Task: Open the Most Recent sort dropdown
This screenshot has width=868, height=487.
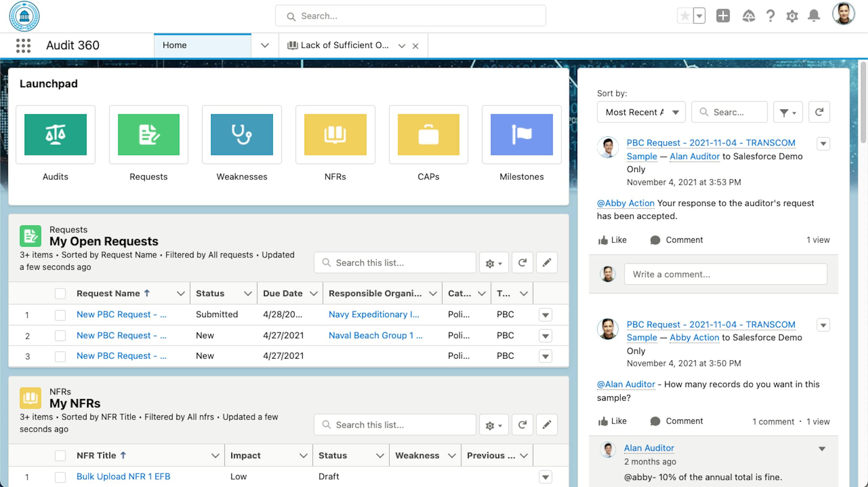Action: tap(641, 112)
